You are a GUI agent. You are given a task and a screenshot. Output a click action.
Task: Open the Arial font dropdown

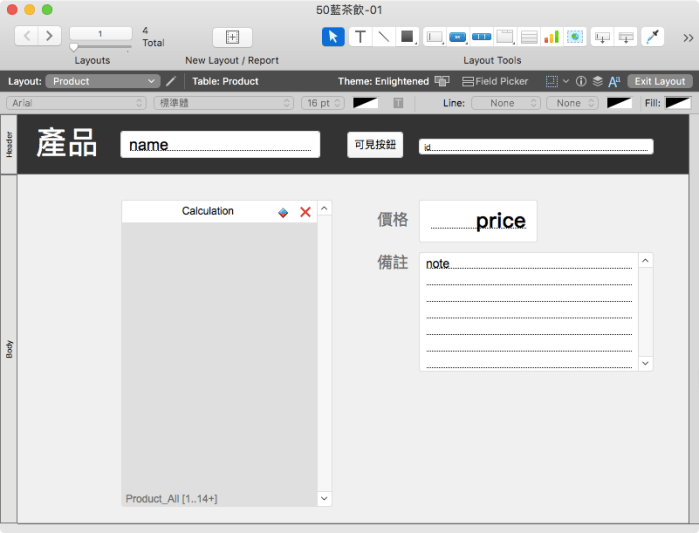77,103
